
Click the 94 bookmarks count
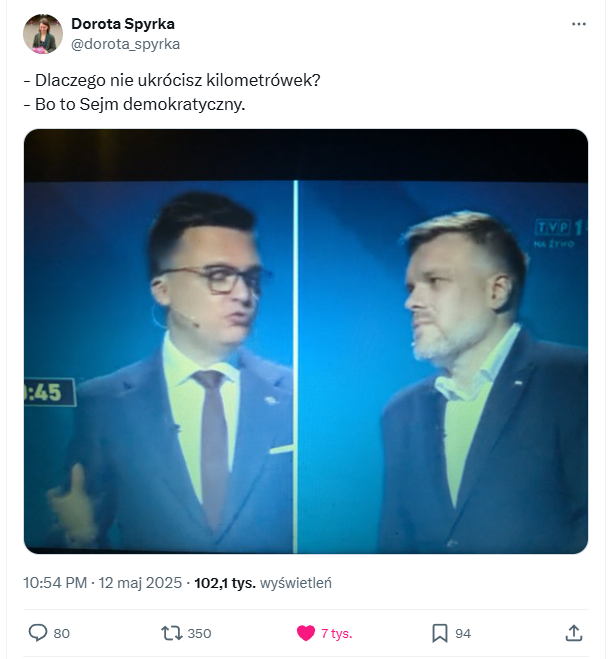point(463,633)
